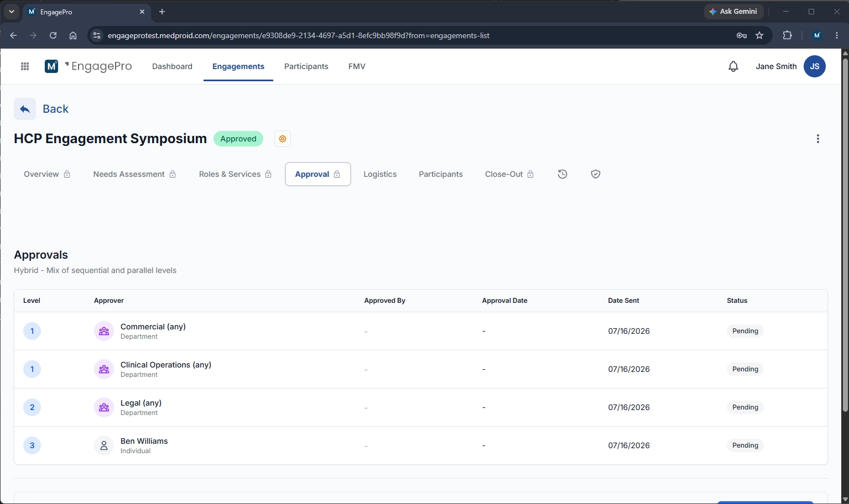
Task: Open the history clock icon tab
Action: (x=562, y=174)
